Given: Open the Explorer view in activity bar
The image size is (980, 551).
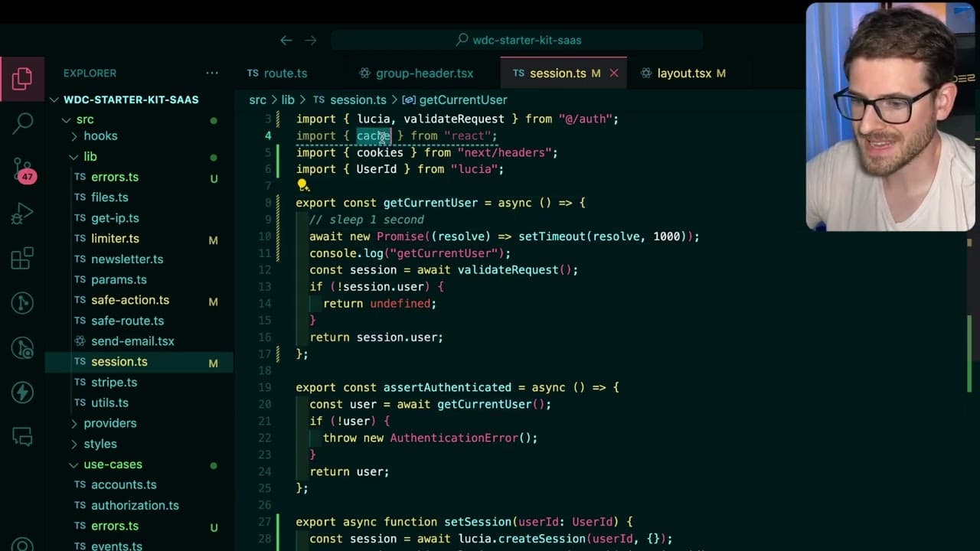Looking at the screenshot, I should [22, 78].
